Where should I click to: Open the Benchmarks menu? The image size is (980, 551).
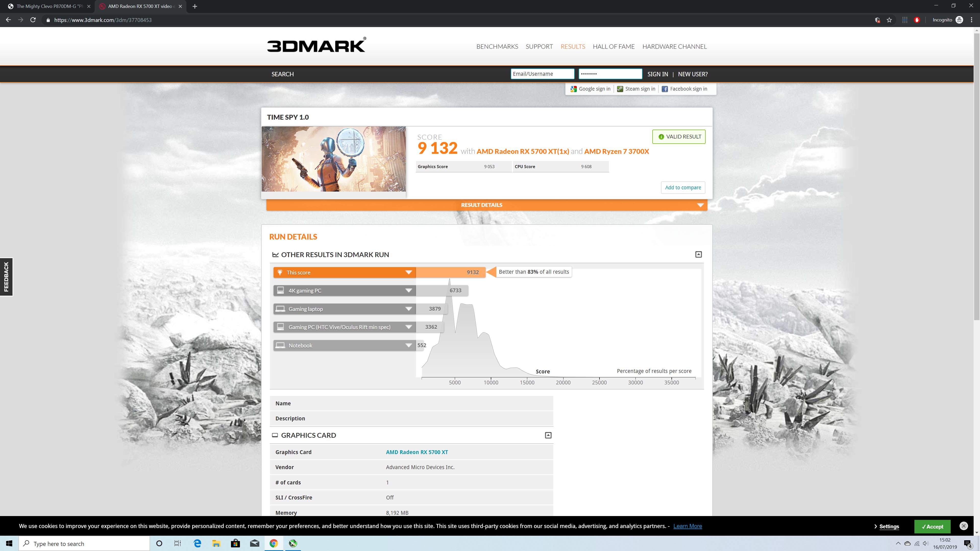pos(497,46)
